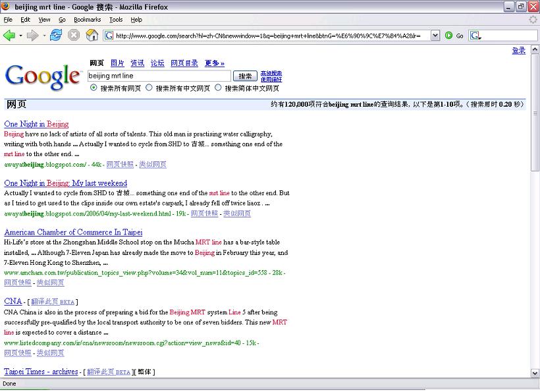Click the green Go button icon
Screen dimensions: 540x392
448,35
